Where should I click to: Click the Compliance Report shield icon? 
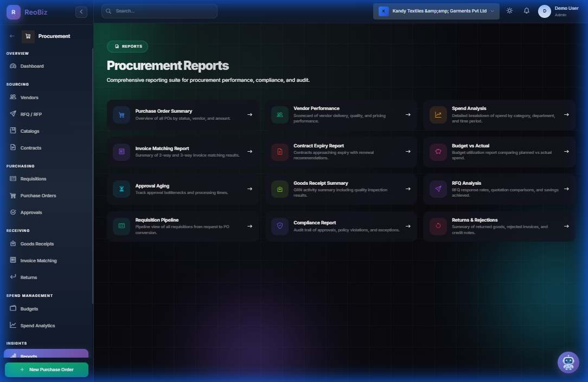[x=279, y=226]
